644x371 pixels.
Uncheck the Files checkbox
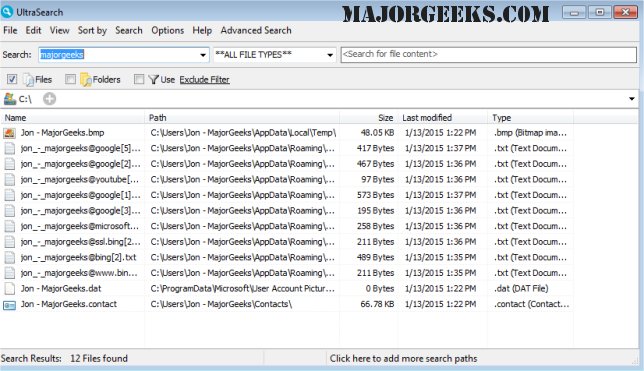(12, 79)
